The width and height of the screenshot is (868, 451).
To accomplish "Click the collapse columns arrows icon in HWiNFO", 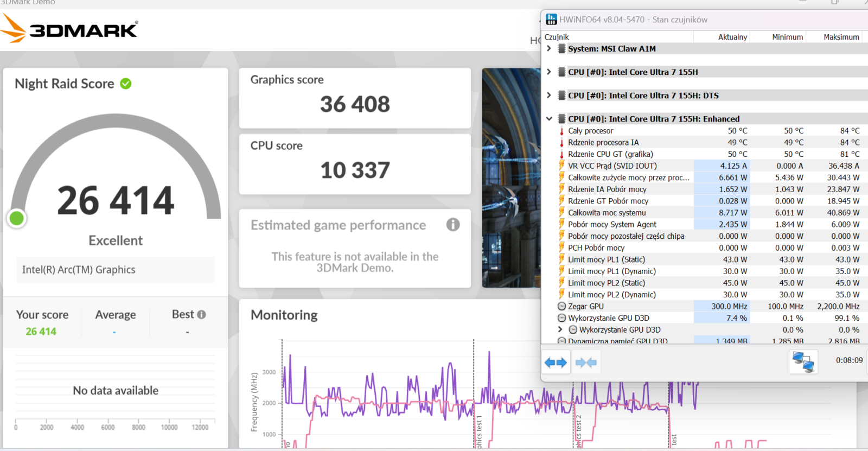I will click(x=586, y=363).
